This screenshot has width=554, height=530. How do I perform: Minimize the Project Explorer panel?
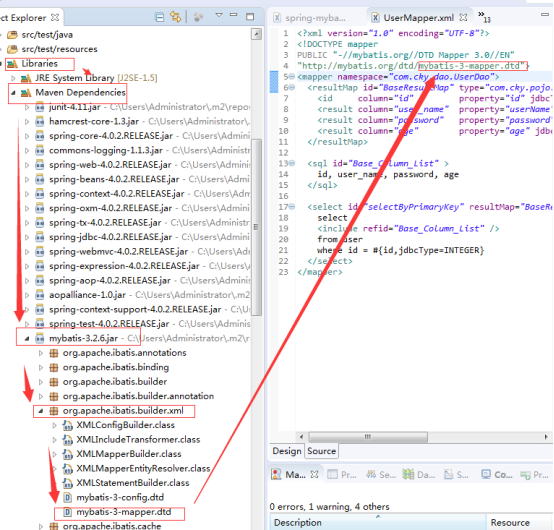[234, 15]
